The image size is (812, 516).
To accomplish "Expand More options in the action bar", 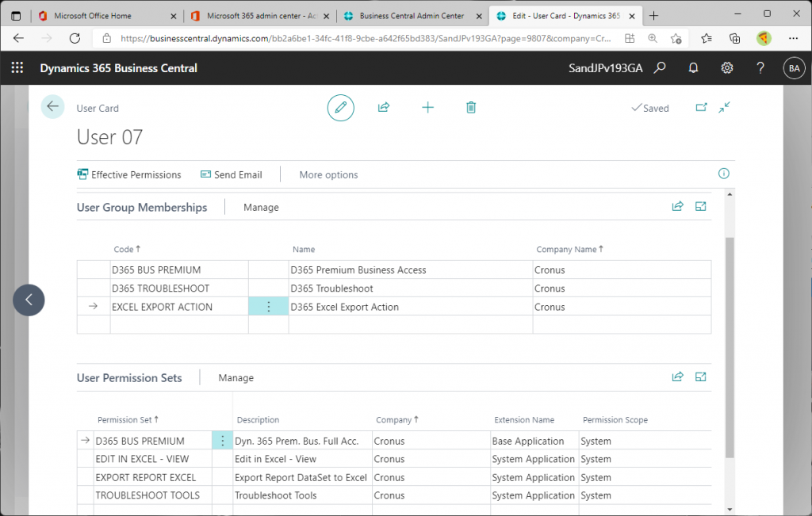I will tap(328, 175).
